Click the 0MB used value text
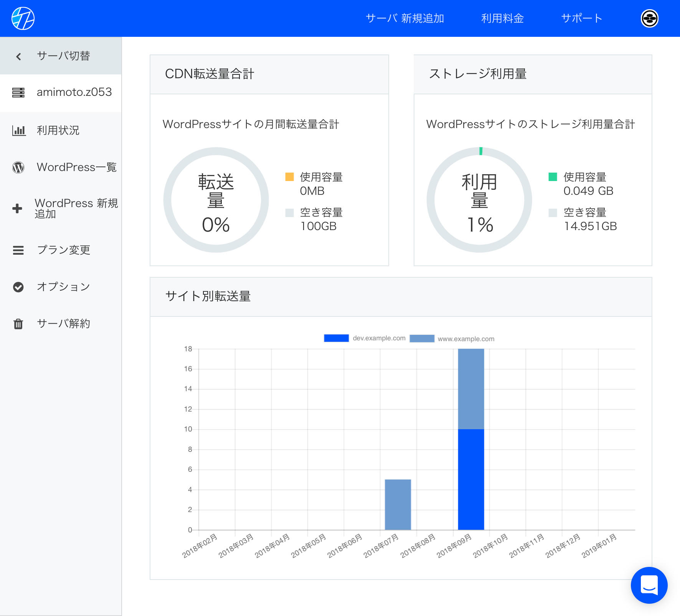The image size is (680, 616). 312,191
